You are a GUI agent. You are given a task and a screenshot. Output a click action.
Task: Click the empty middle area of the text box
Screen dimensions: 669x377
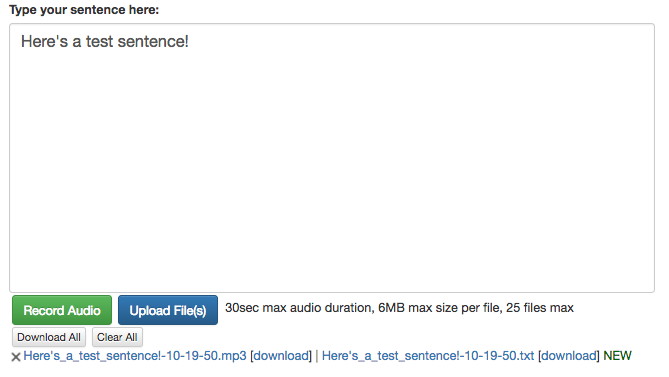point(332,171)
